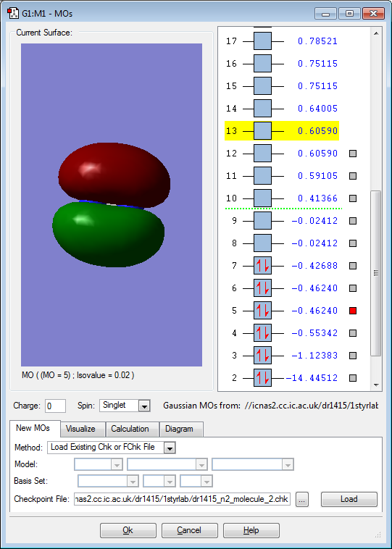392x549 pixels.
Task: Toggle the red surface marker for MO 5
Action: (x=353, y=311)
